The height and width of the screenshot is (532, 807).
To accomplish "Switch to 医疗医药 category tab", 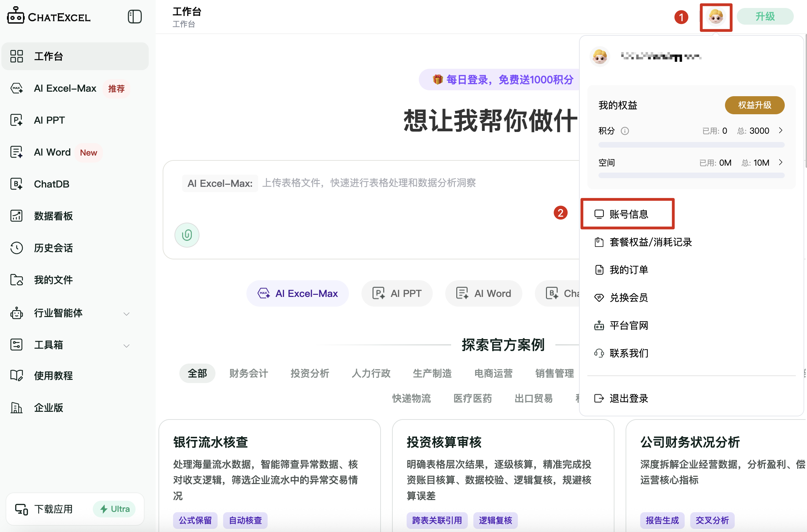I will [x=473, y=398].
